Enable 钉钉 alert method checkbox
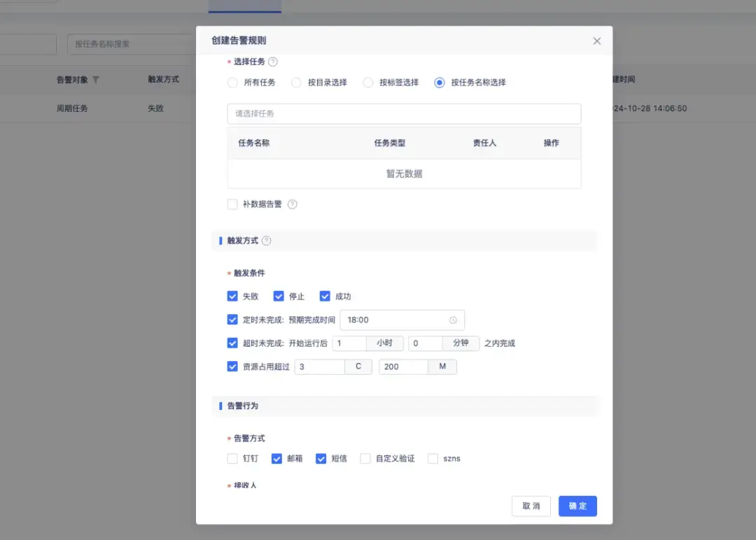The image size is (756, 540). (x=232, y=459)
